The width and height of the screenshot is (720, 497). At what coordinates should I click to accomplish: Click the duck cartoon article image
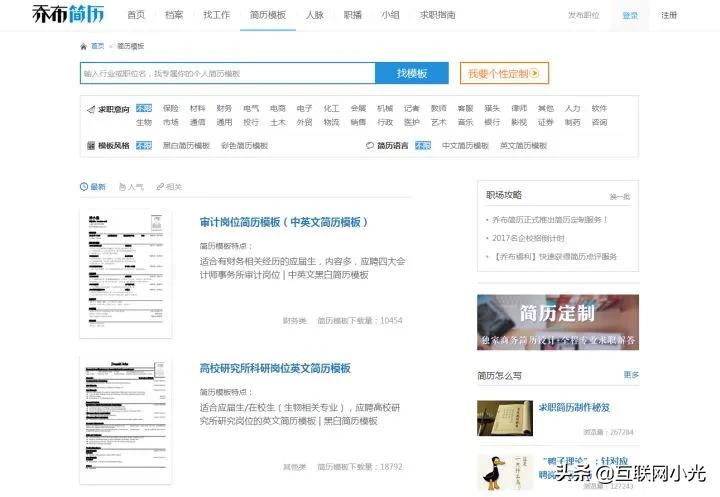pos(504,471)
